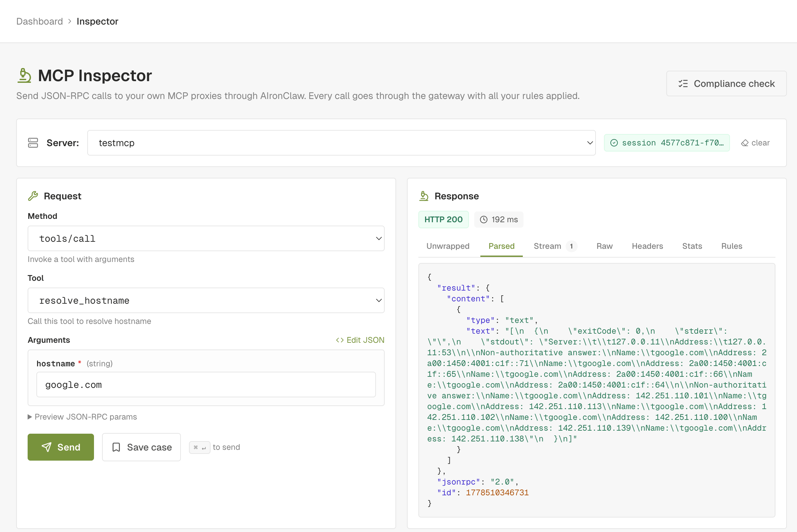Image resolution: width=797 pixels, height=532 pixels.
Task: Open the Rules tab
Action: point(732,246)
